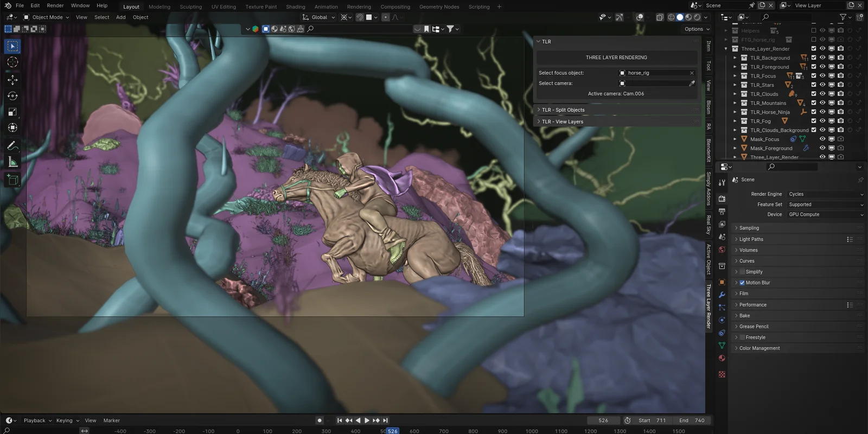
Task: Activate the Scale tool
Action: coord(12,112)
